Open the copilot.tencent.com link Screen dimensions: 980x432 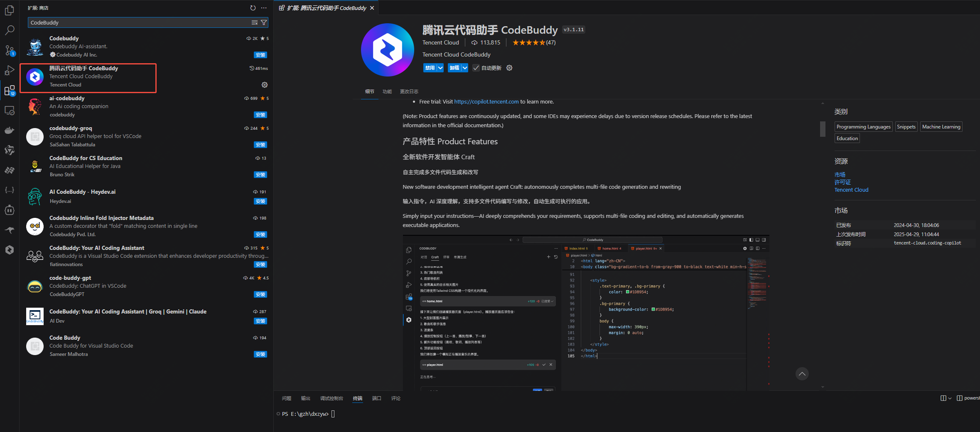point(486,101)
